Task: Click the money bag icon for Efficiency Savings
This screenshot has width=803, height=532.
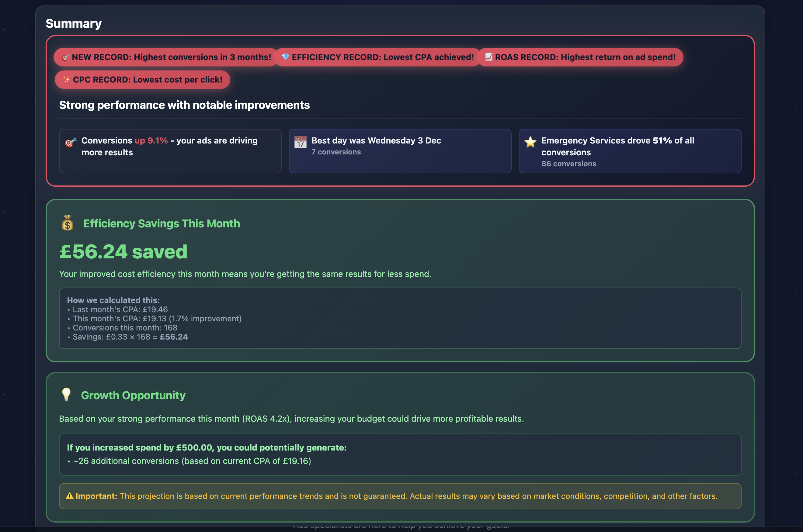Action: (67, 223)
